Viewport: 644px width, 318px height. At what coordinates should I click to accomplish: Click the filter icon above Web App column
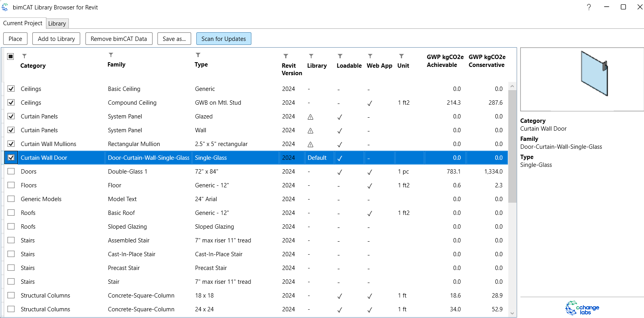pos(370,56)
